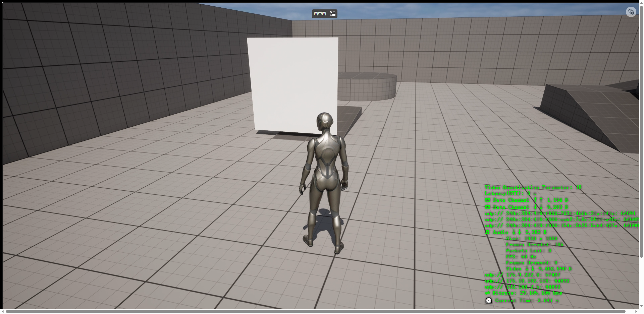Viewport: 644px width, 314px height.
Task: Click the clock icon beside Current Time
Action: click(x=489, y=301)
